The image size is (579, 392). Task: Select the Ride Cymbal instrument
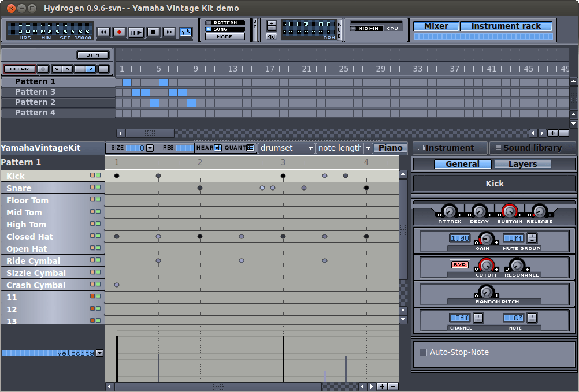point(53,261)
